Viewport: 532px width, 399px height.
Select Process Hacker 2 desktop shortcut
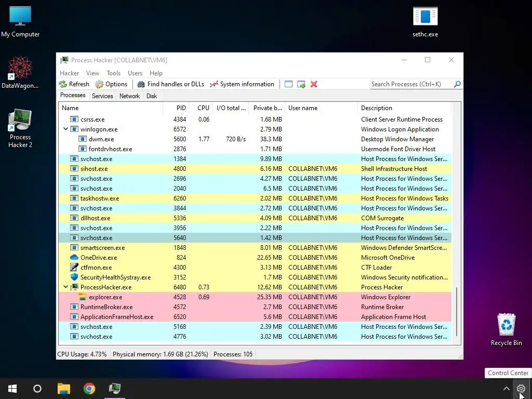(x=20, y=128)
